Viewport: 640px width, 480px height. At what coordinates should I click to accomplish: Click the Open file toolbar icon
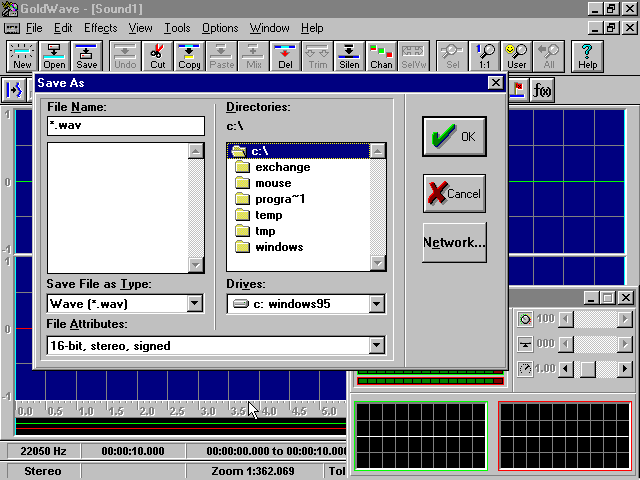tap(54, 56)
